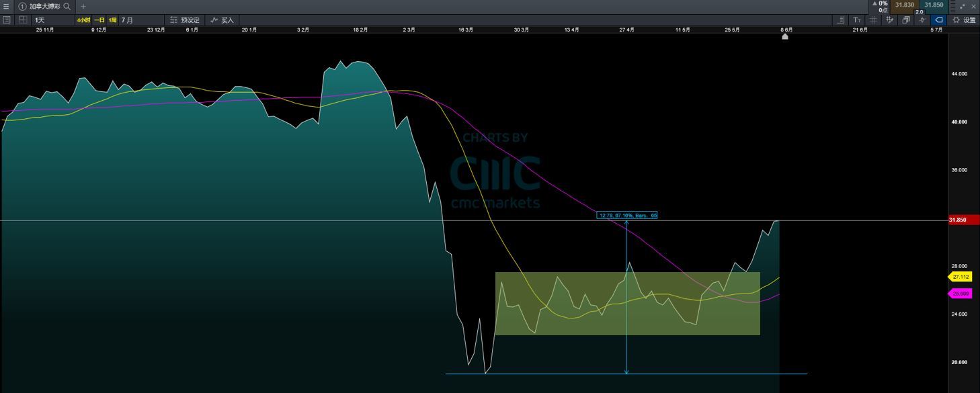Click the 27 4月 date axis label

[x=627, y=30]
